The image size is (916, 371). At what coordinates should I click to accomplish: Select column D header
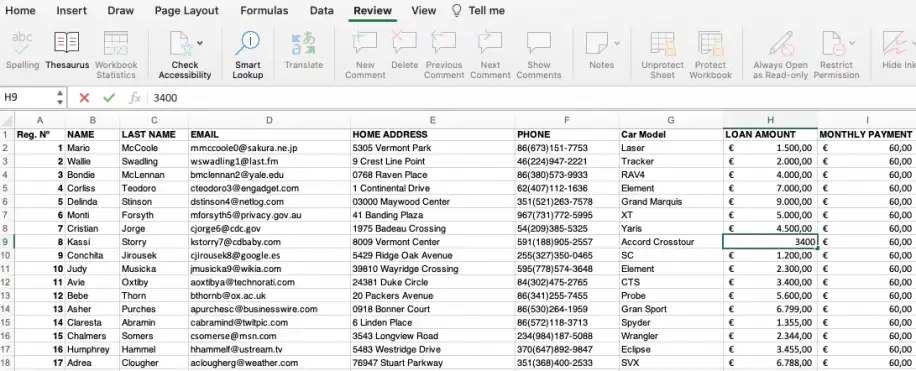click(x=269, y=120)
